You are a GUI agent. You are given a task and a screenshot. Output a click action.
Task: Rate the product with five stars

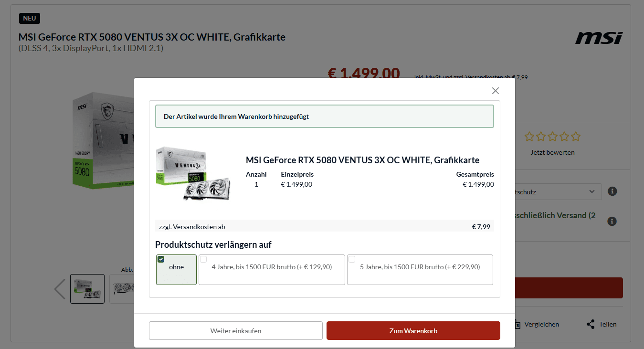point(576,137)
